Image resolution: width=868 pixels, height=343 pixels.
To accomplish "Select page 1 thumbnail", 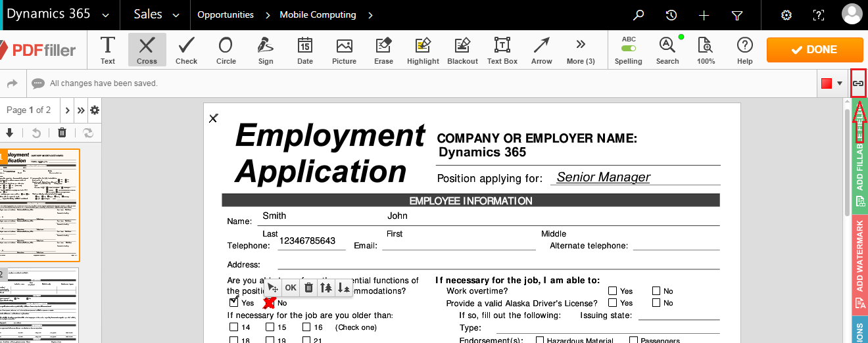I will coord(40,205).
